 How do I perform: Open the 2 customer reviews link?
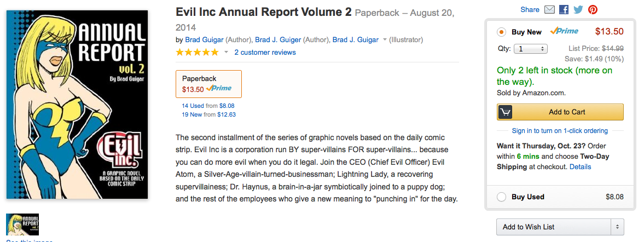pos(265,53)
